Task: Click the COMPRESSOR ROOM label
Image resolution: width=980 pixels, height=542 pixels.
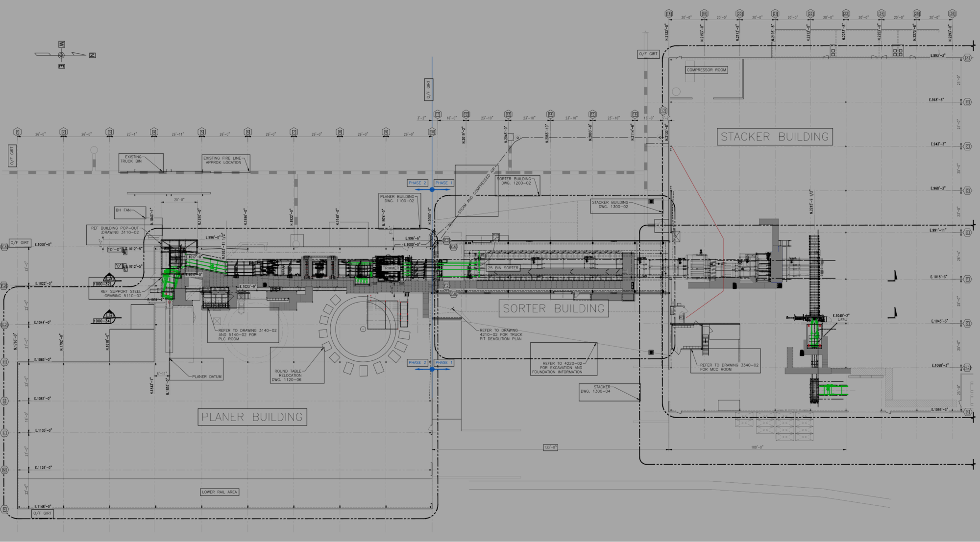Action: click(706, 70)
